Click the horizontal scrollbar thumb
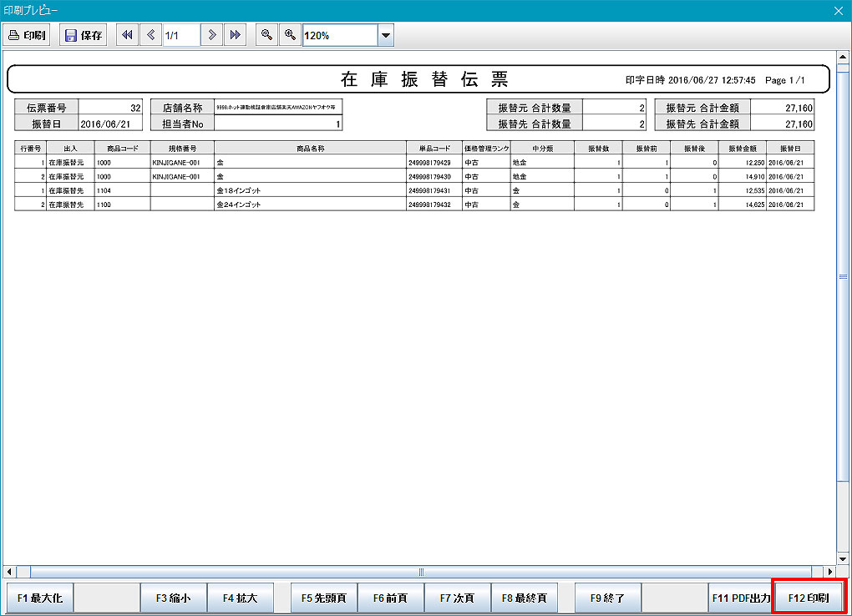The width and height of the screenshot is (852, 616). [x=421, y=572]
